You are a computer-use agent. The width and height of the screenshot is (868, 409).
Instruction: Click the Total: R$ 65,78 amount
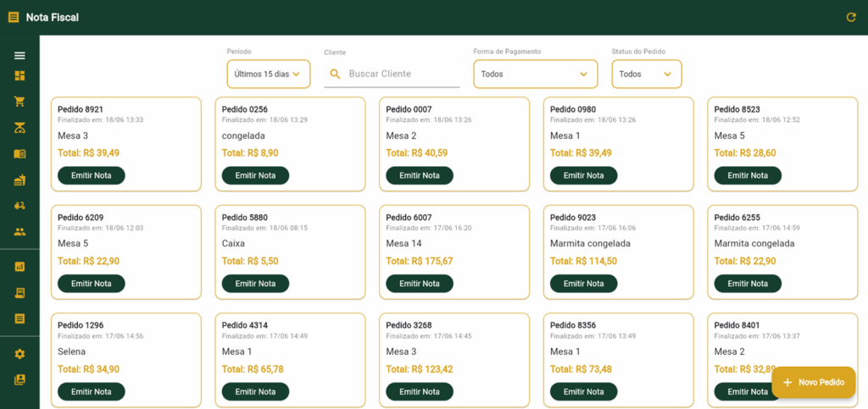tap(253, 369)
